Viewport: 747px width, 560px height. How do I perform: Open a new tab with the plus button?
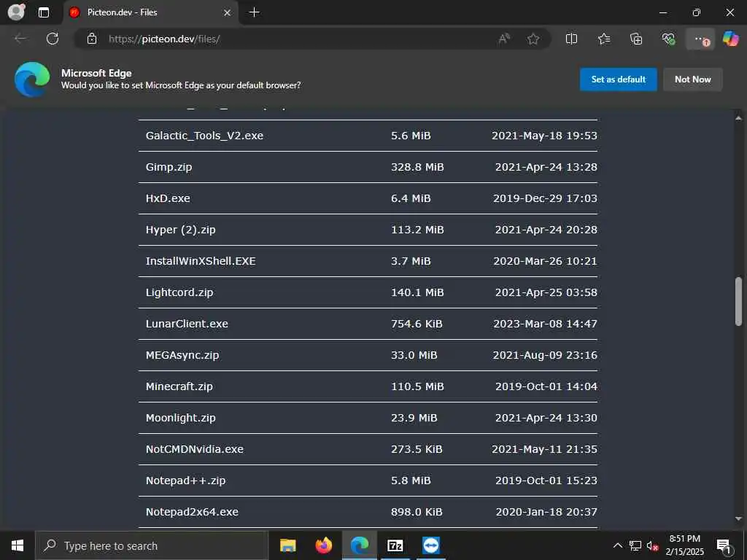coord(255,12)
